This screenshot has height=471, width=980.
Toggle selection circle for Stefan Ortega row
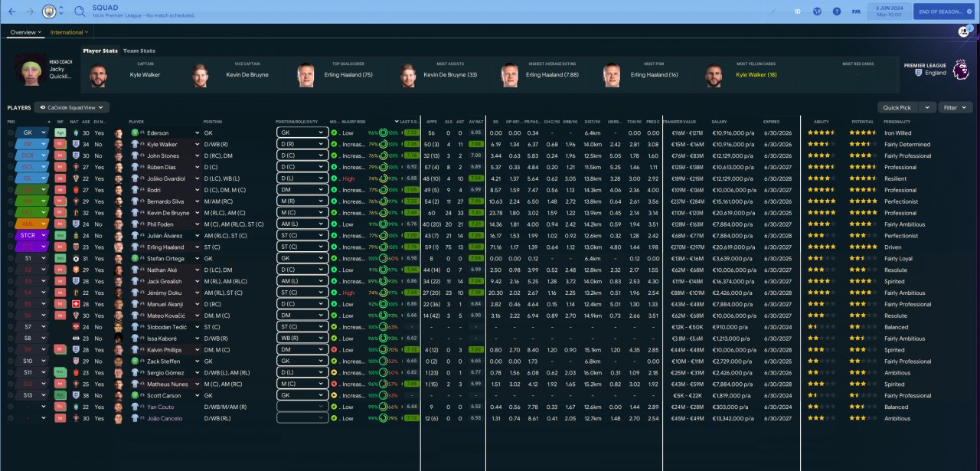(x=11, y=259)
